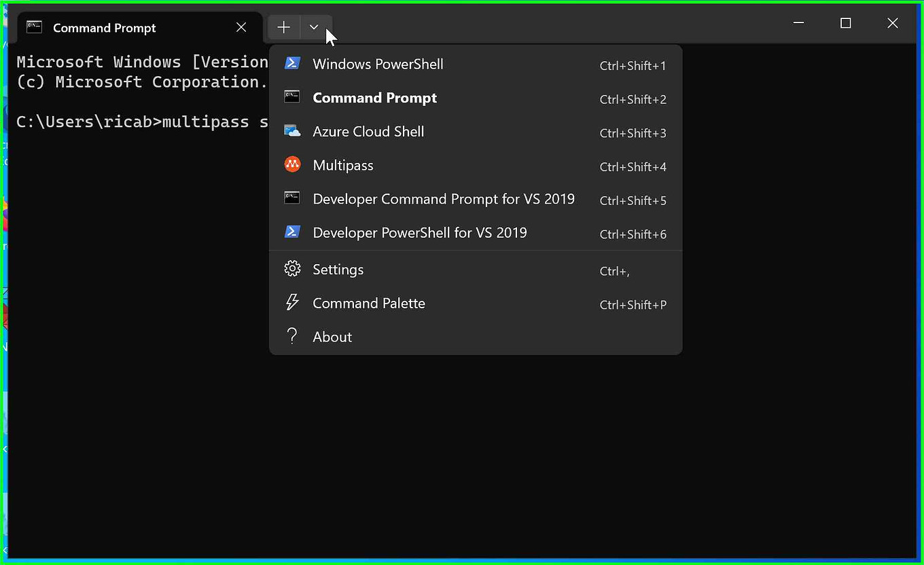Open Azure Cloud Shell via its cloud icon
This screenshot has height=565, width=924.
coord(292,130)
